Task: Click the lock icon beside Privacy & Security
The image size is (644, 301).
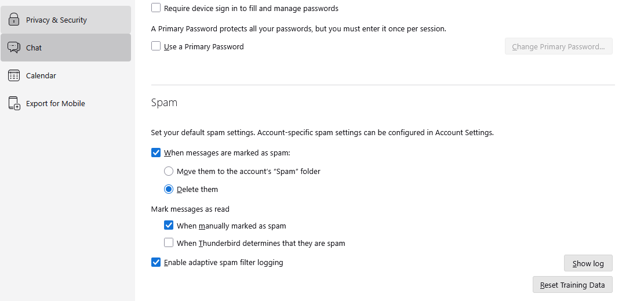Action: click(x=14, y=20)
